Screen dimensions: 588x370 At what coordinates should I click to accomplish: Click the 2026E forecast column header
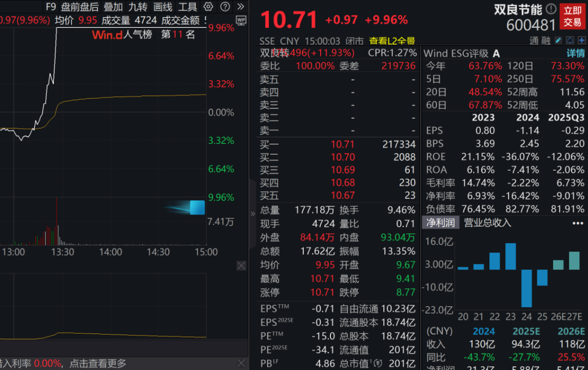(571, 331)
